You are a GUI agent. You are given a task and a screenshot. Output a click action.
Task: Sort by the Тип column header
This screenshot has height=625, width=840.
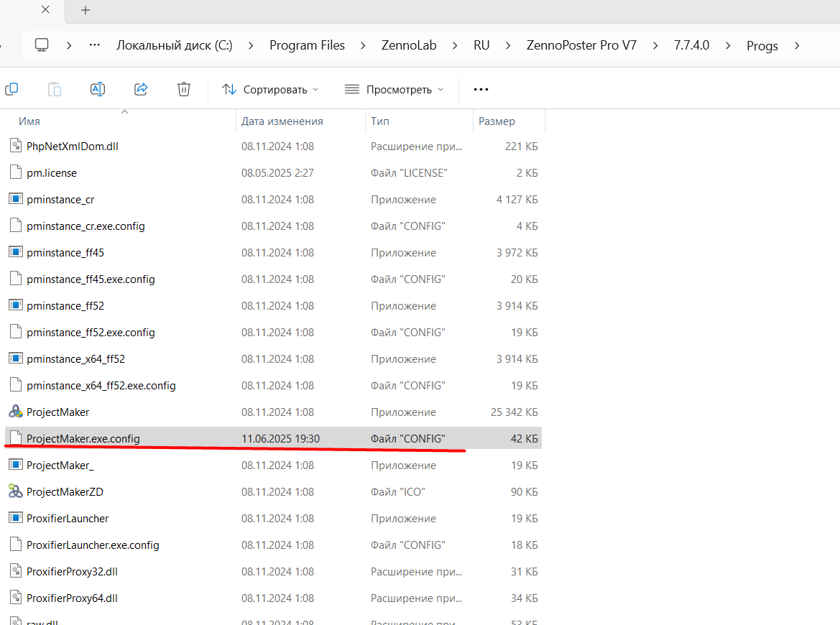[x=380, y=121]
